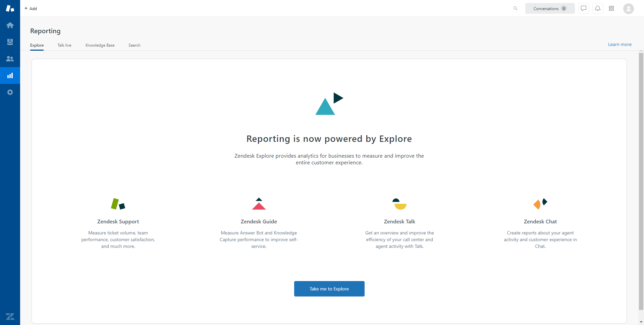Click the Add button in top bar
The image size is (644, 325).
tap(31, 8)
